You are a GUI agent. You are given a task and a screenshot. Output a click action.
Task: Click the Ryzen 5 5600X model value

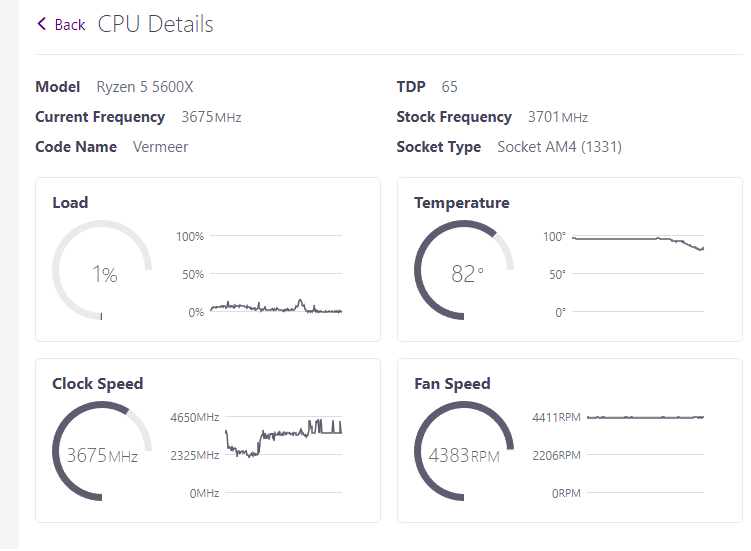[x=145, y=87]
